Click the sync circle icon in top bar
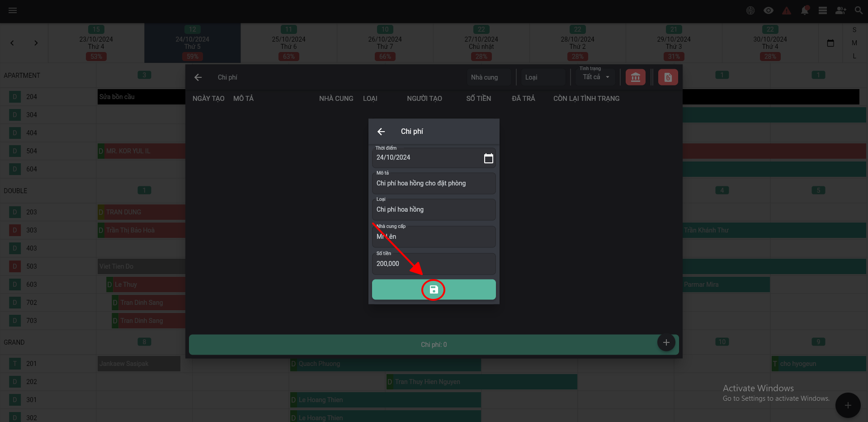Screen dimensions: 868x422 pos(750,10)
